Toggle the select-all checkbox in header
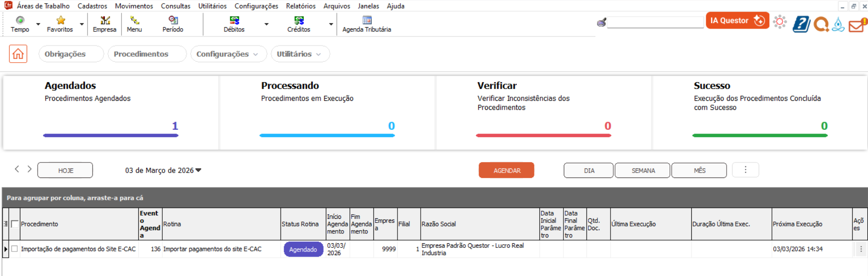Image resolution: width=868 pixels, height=276 pixels. click(15, 224)
